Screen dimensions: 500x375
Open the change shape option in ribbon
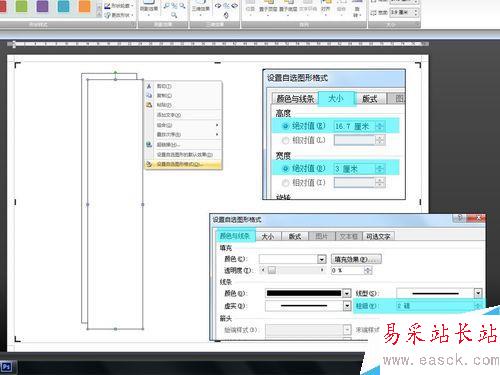click(x=119, y=15)
